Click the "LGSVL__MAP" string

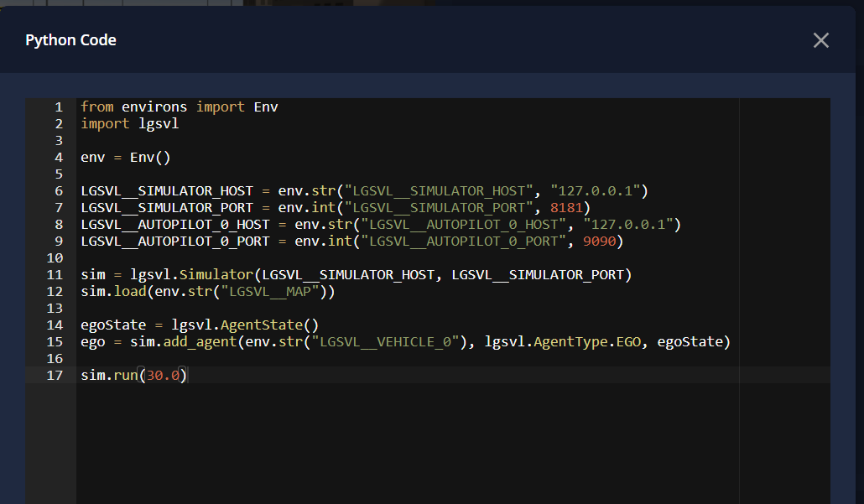pos(270,291)
